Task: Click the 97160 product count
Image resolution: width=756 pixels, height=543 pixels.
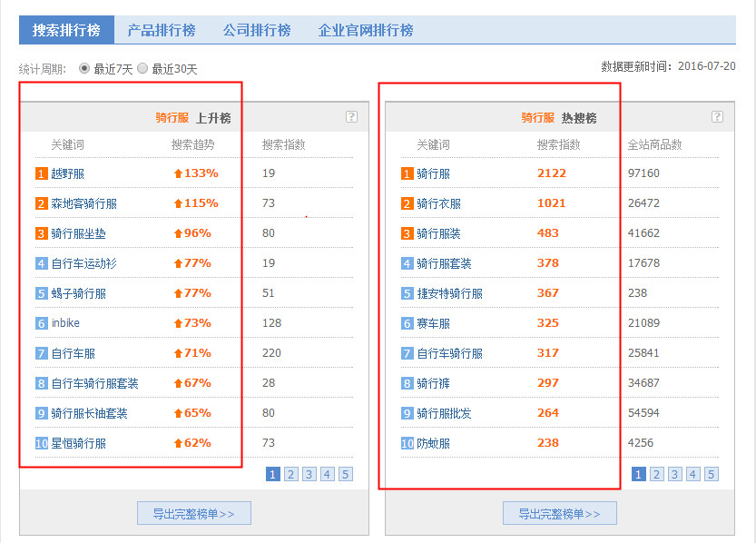Action: coord(643,173)
